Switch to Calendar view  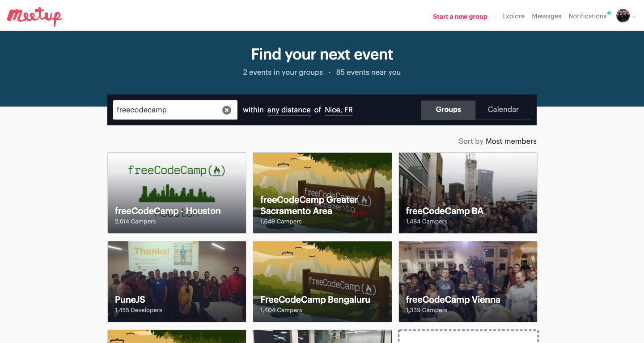pos(503,110)
